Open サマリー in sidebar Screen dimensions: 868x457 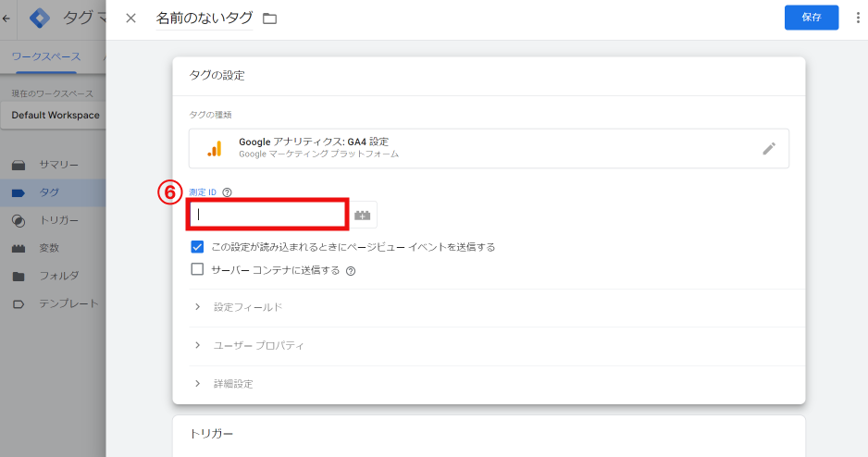(53, 165)
